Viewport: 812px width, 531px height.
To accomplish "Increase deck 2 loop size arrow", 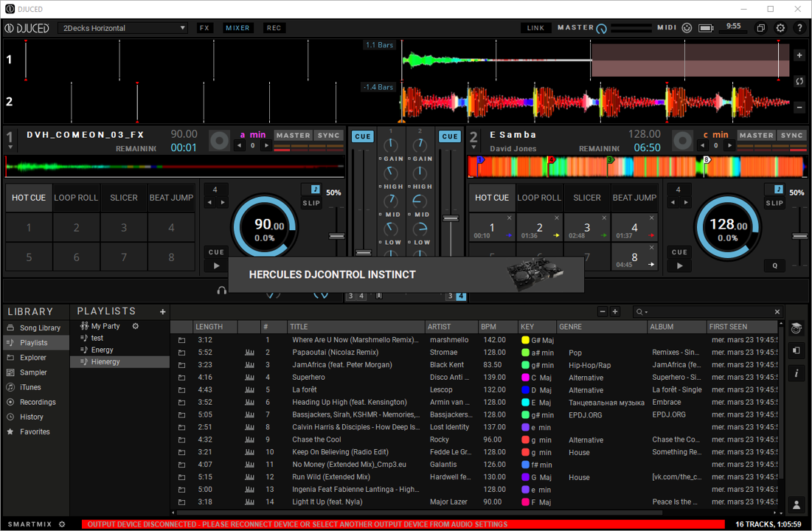I will pos(686,203).
